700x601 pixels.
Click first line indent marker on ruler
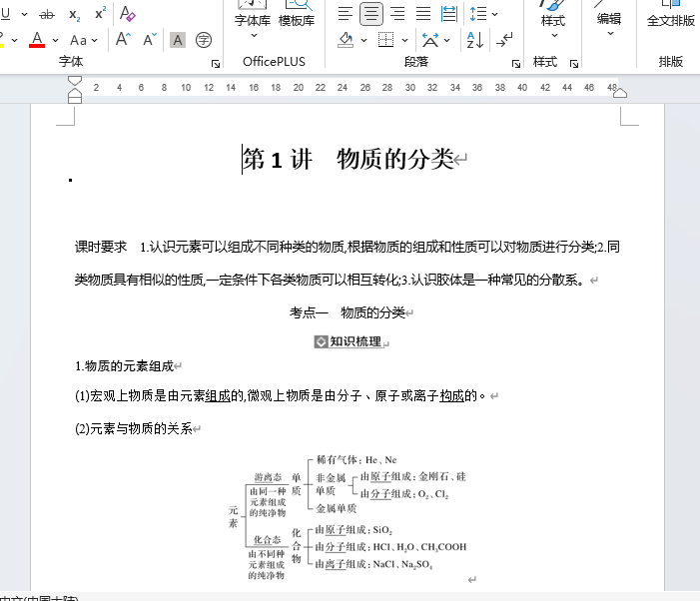(x=75, y=81)
